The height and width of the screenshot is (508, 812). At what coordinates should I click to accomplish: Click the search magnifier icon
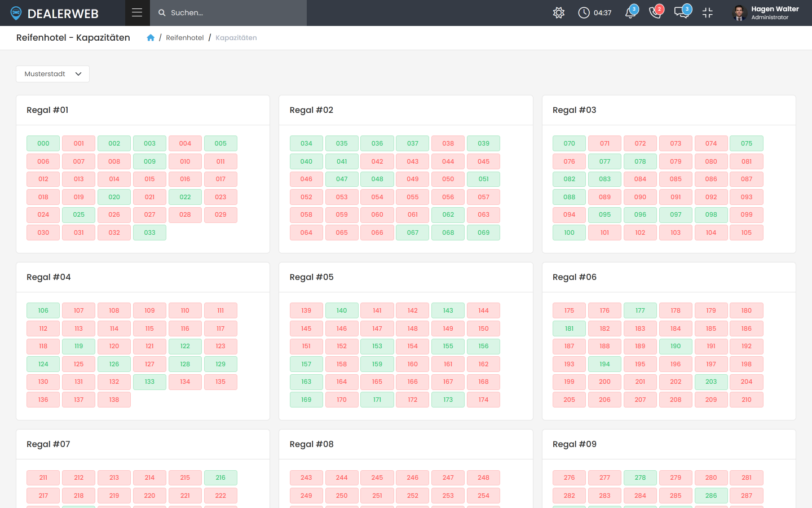[x=162, y=12]
